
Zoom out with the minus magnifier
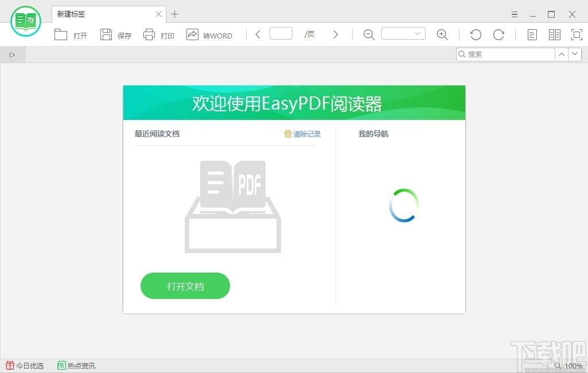[x=369, y=35]
